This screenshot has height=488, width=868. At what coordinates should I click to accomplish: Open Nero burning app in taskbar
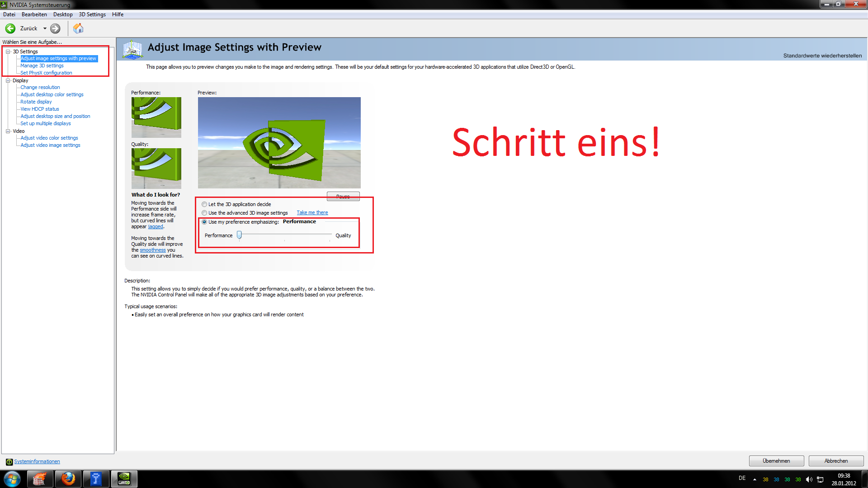[x=40, y=479]
